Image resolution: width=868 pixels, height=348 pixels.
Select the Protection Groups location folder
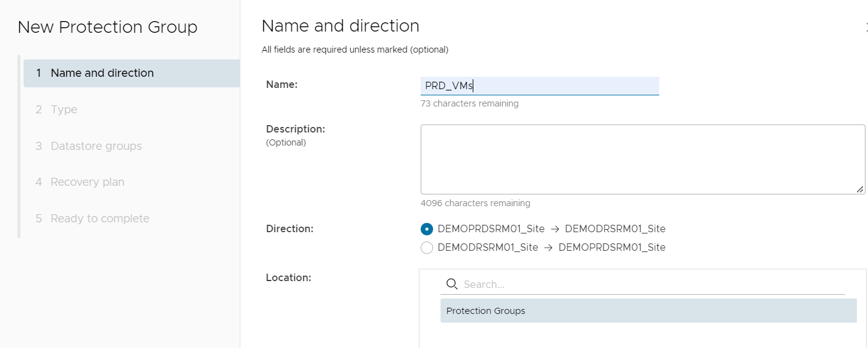click(486, 311)
